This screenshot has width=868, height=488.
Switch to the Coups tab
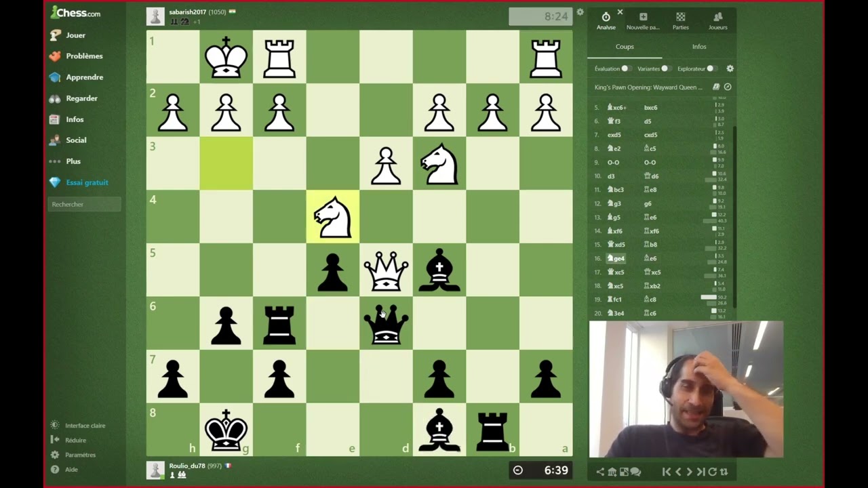point(625,47)
